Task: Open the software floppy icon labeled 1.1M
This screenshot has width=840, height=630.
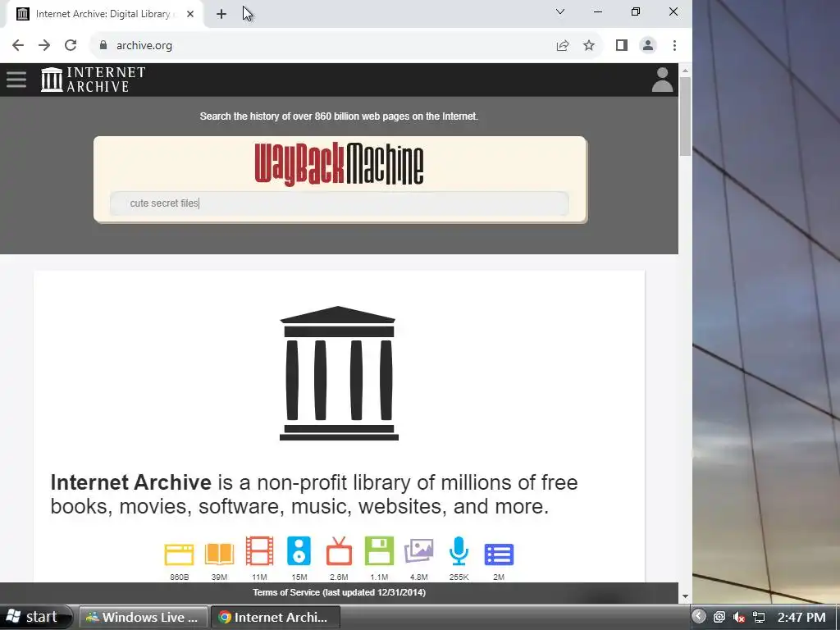Action: (379, 550)
